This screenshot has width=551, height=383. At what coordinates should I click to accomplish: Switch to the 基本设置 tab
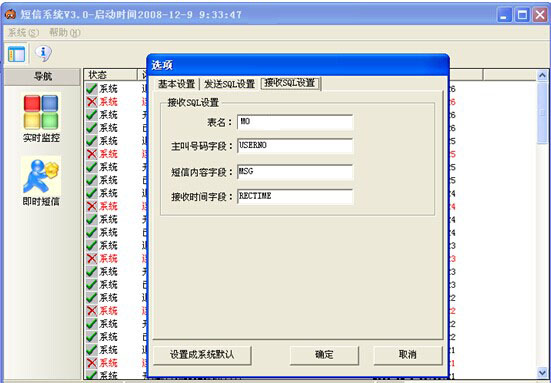(x=176, y=84)
